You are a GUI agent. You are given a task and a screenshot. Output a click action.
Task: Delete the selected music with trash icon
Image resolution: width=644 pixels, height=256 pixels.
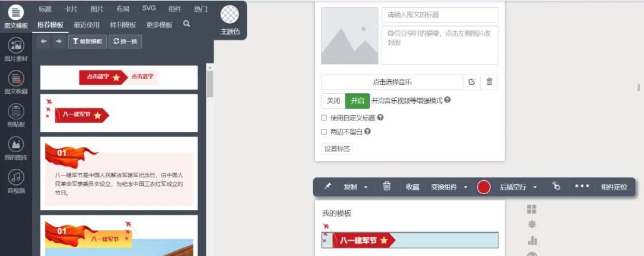[489, 82]
